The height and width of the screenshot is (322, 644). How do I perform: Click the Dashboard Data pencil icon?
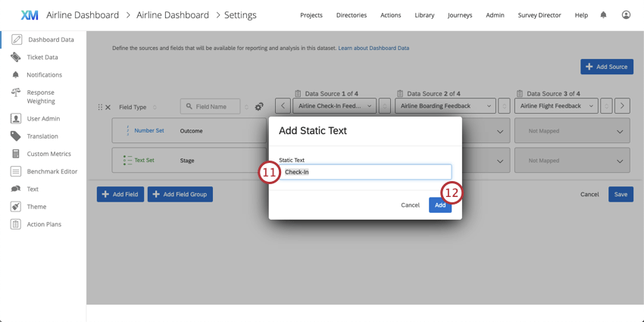pos(17,39)
